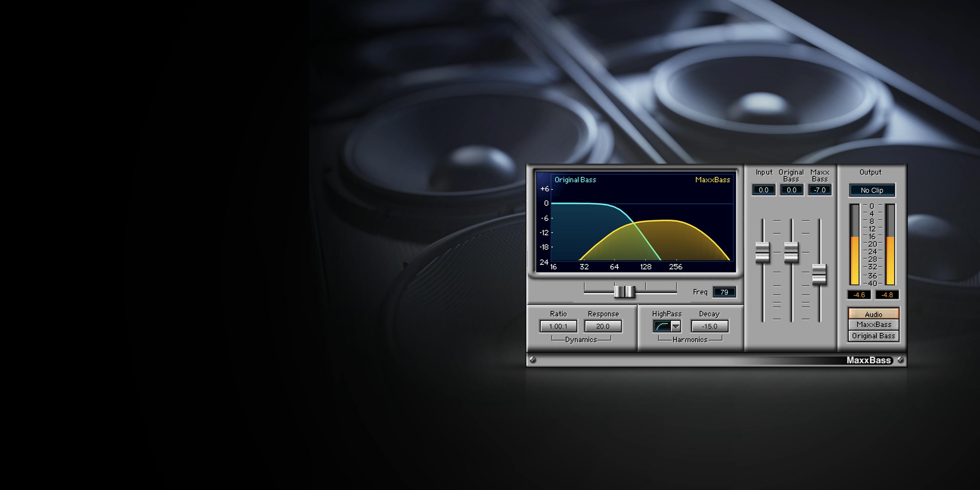Click left output peak readout -4.6
The height and width of the screenshot is (490, 980).
click(x=859, y=295)
